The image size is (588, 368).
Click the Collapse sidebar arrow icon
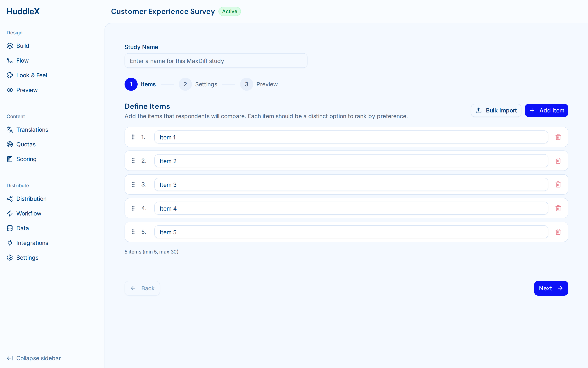pyautogui.click(x=10, y=358)
